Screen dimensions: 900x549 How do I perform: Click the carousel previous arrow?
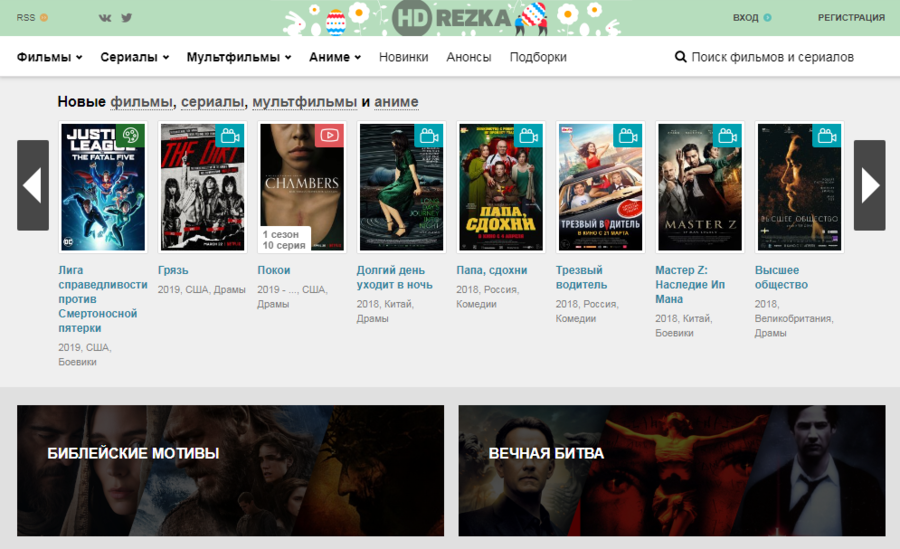pyautogui.click(x=33, y=185)
